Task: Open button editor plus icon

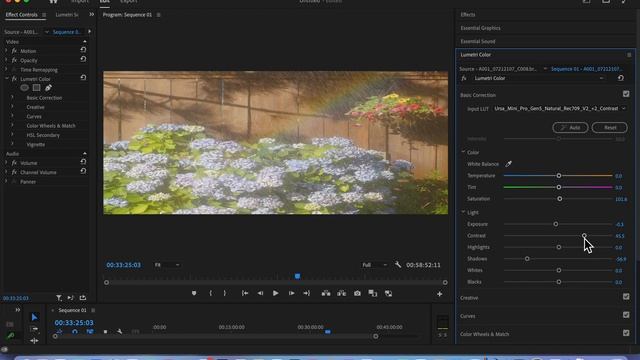Action: (x=440, y=293)
